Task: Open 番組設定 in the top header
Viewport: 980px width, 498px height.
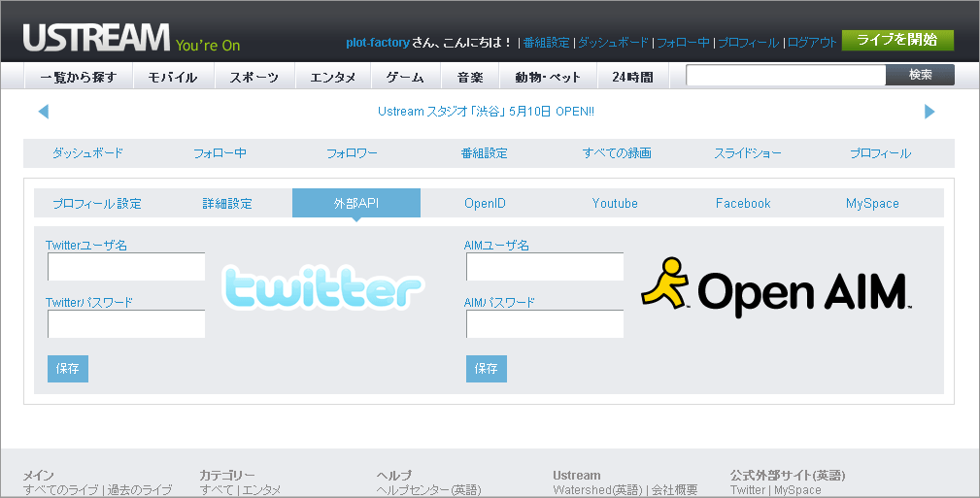Action: (x=546, y=43)
